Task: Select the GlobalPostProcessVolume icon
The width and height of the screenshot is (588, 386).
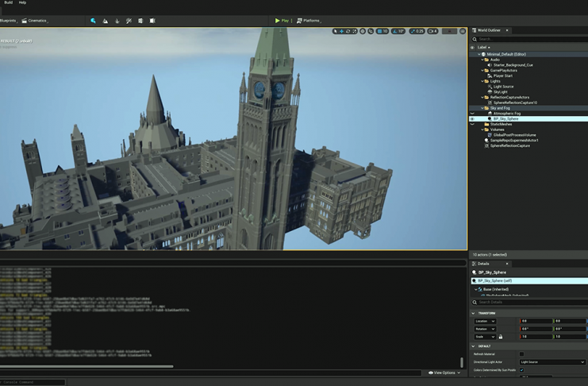Action: (x=490, y=135)
